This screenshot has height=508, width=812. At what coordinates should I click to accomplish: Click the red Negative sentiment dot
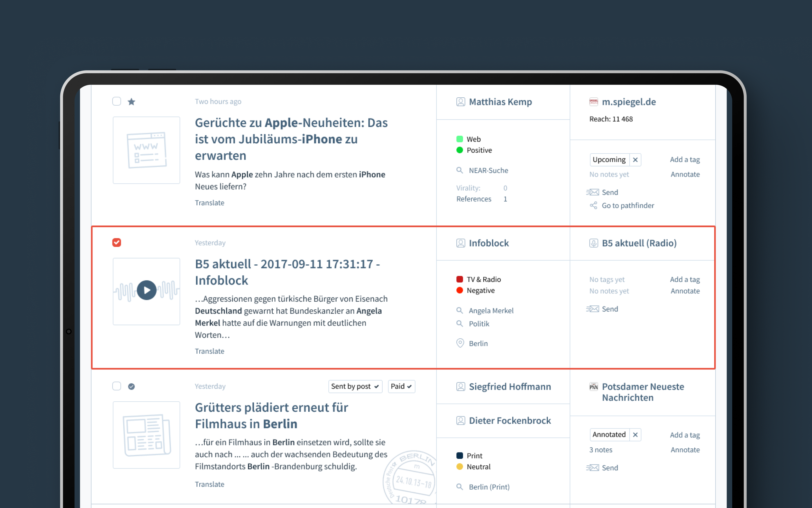[x=460, y=290]
